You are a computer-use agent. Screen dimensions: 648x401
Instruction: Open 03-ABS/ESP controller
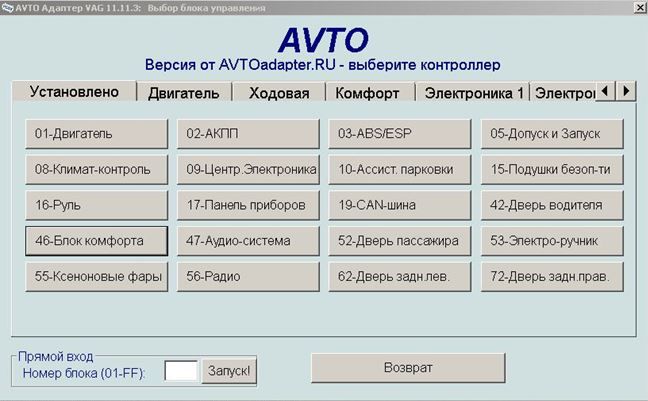[400, 134]
